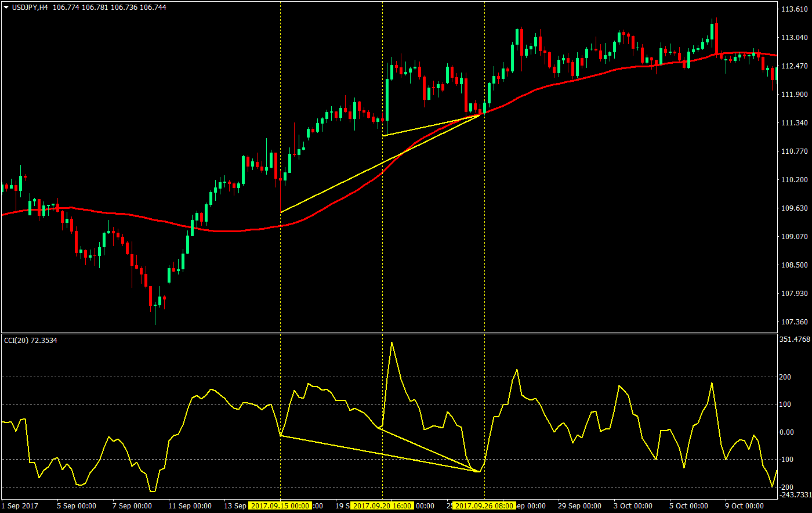Click the 7 Sep 00:00 time label

tap(133, 506)
